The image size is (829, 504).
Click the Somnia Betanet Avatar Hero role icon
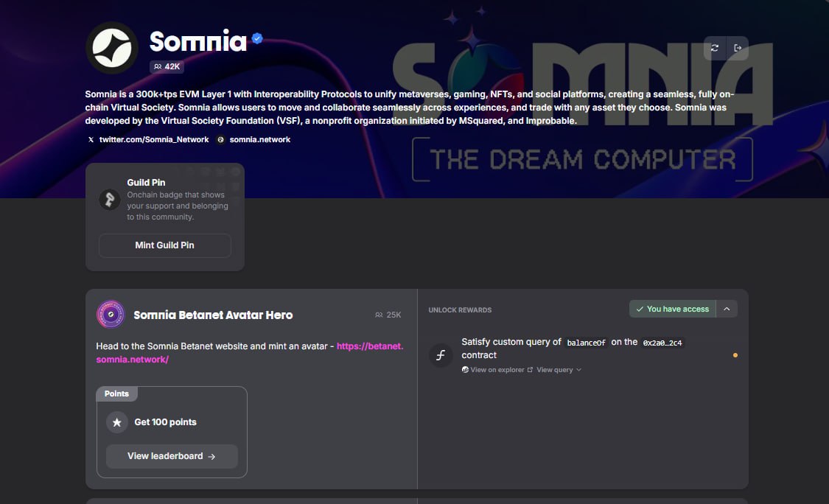point(111,314)
